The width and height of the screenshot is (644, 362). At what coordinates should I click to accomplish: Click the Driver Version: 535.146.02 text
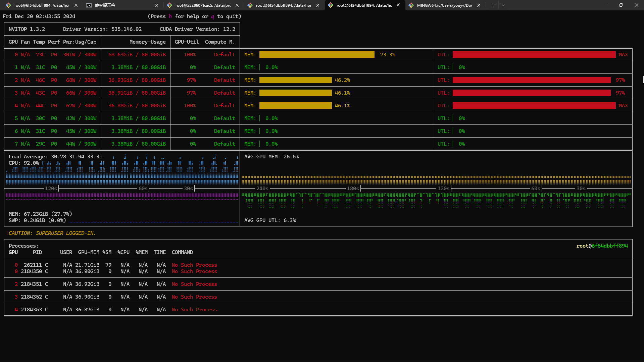tap(102, 29)
